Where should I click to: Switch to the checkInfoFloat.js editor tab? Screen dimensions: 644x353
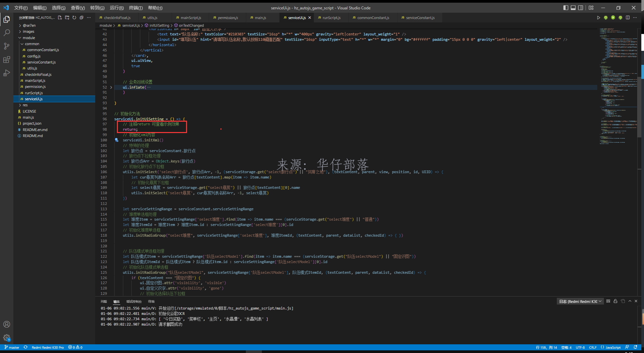point(117,18)
